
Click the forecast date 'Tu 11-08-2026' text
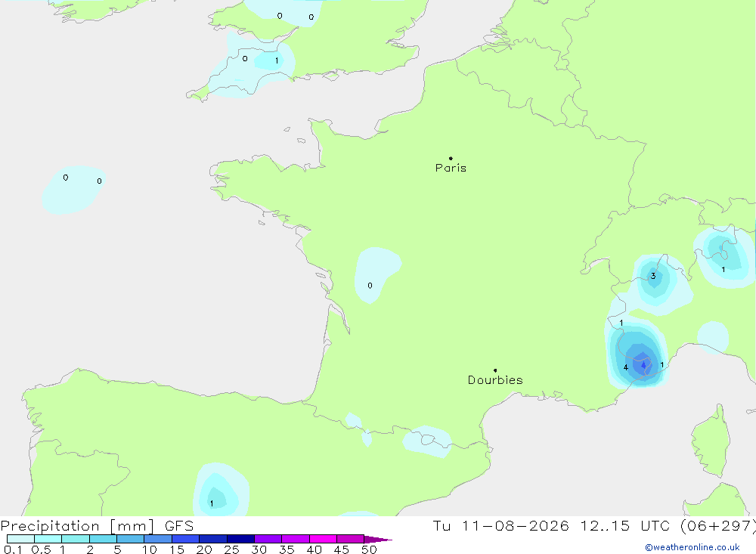(x=500, y=525)
